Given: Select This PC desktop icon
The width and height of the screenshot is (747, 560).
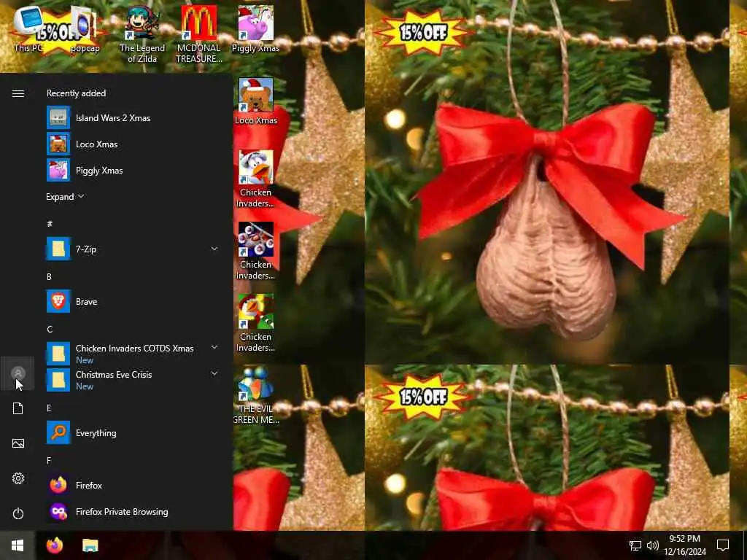Looking at the screenshot, I should (28, 29).
